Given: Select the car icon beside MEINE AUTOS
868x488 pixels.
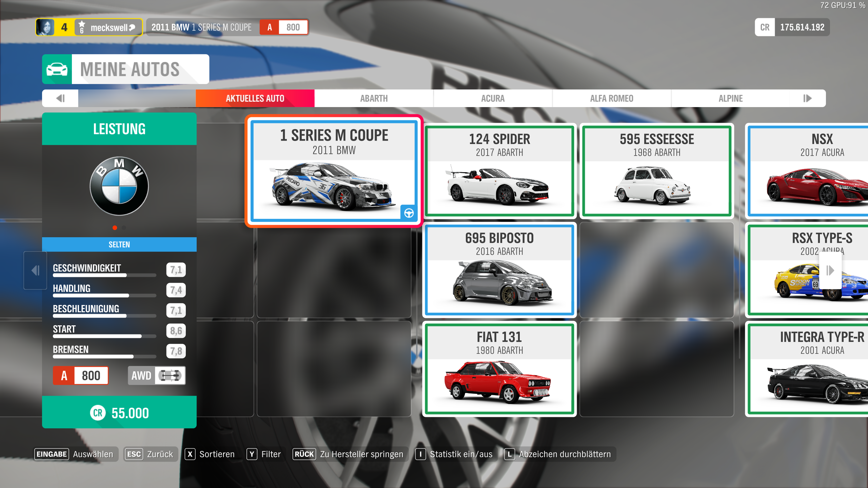Looking at the screenshot, I should pyautogui.click(x=57, y=69).
